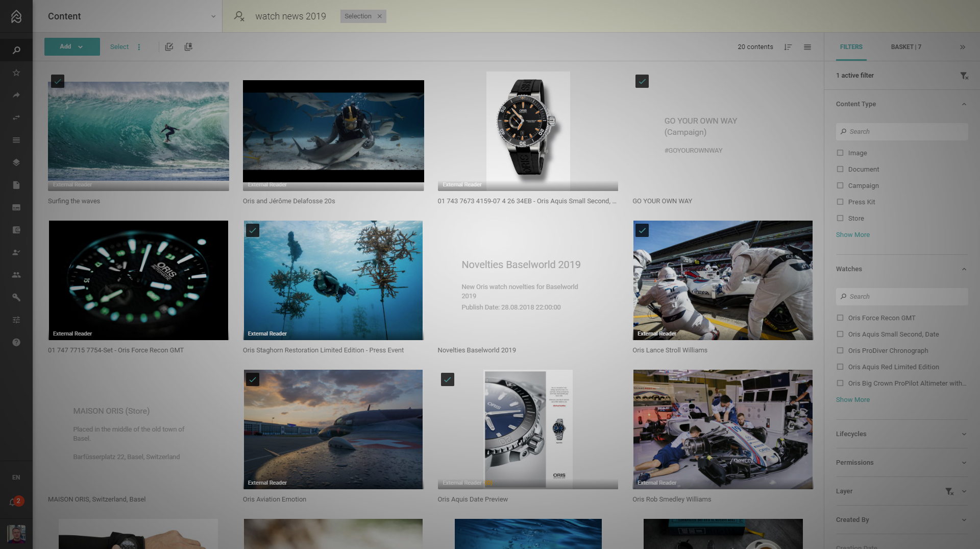Open Oris Aquis Small Second watch thumbnail
980x549 pixels.
point(528,131)
